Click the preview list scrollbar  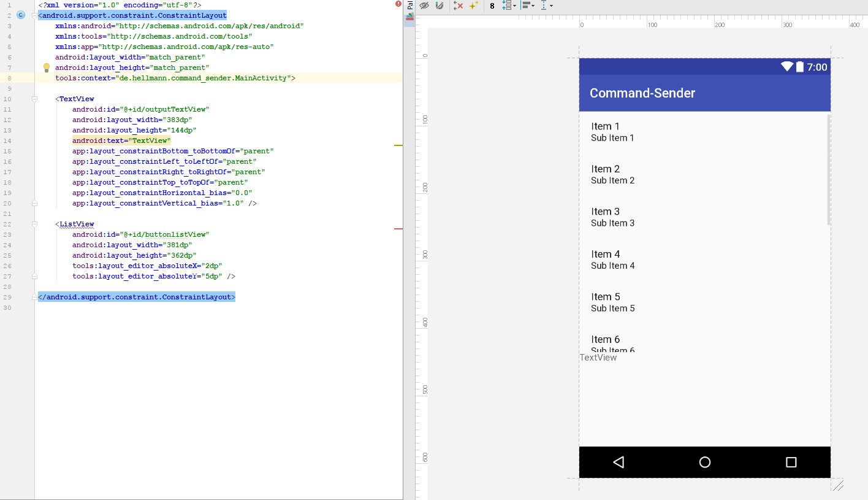click(x=829, y=169)
